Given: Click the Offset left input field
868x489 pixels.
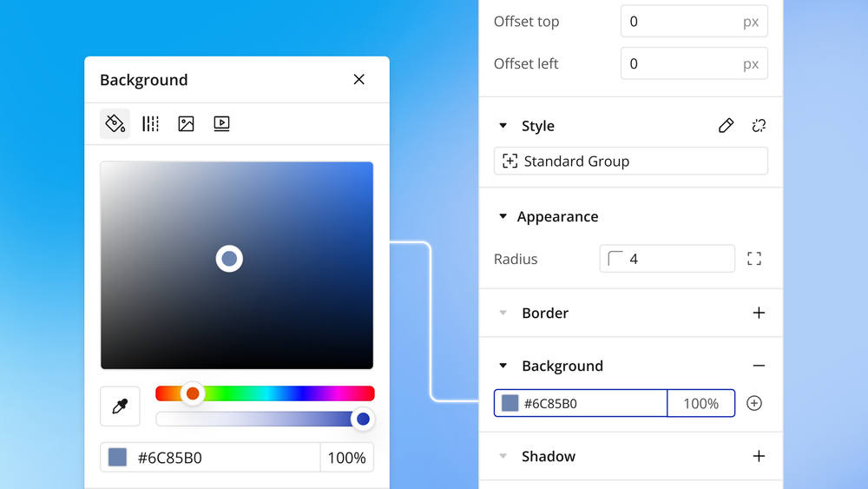Looking at the screenshot, I should click(694, 63).
